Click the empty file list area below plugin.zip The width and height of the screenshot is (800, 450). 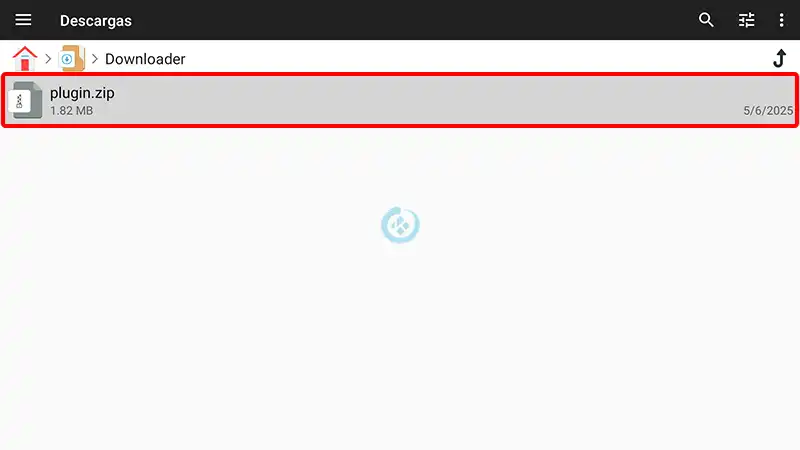click(400, 332)
